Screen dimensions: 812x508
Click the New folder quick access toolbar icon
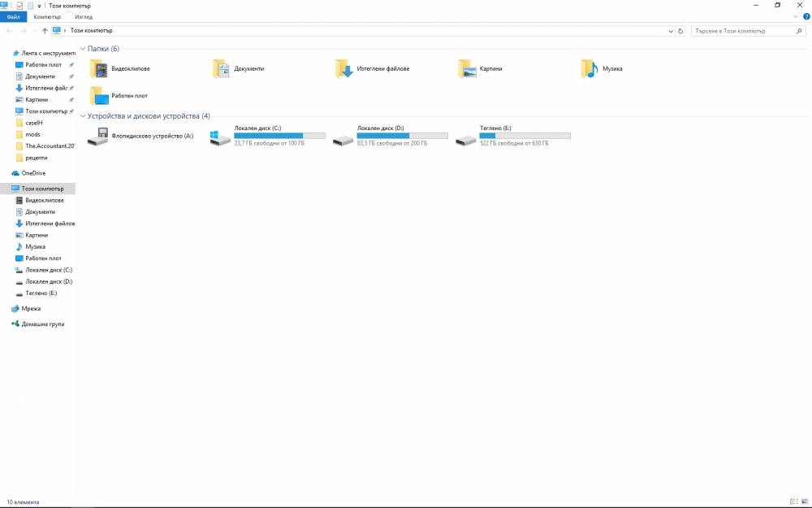click(x=31, y=6)
